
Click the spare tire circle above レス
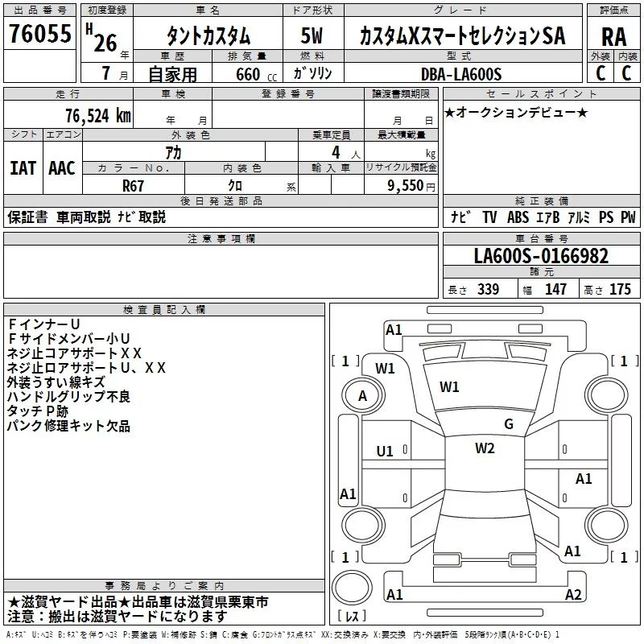click(352, 587)
